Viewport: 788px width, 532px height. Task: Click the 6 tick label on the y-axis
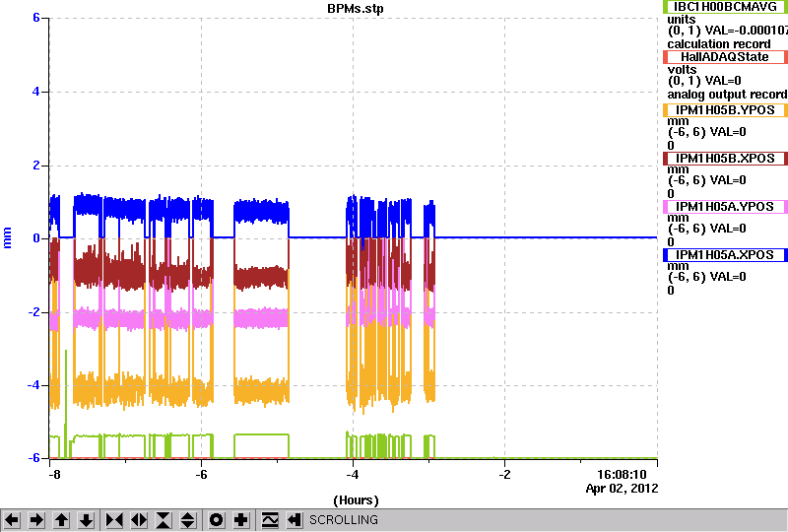pos(36,18)
